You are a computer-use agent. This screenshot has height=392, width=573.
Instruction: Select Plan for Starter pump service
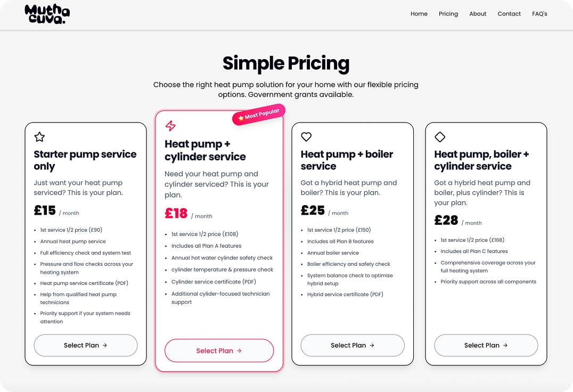[x=86, y=345]
